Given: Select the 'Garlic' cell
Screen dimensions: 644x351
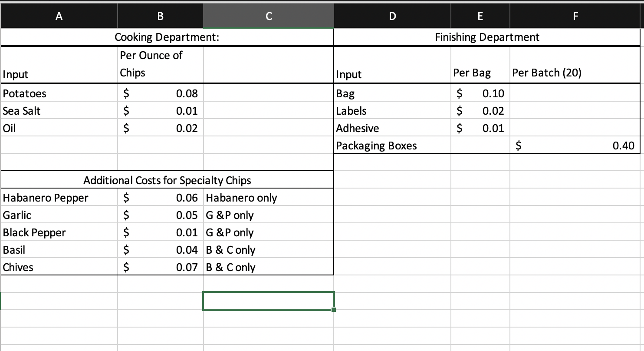Looking at the screenshot, I should pos(59,215).
